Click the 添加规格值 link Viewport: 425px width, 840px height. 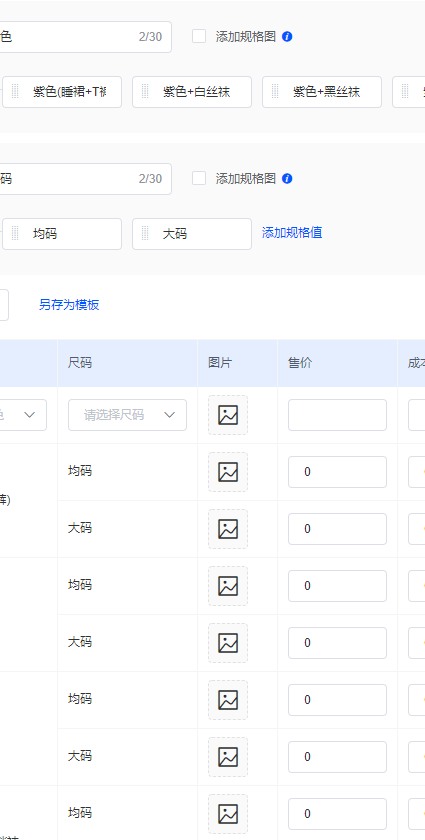[x=292, y=232]
